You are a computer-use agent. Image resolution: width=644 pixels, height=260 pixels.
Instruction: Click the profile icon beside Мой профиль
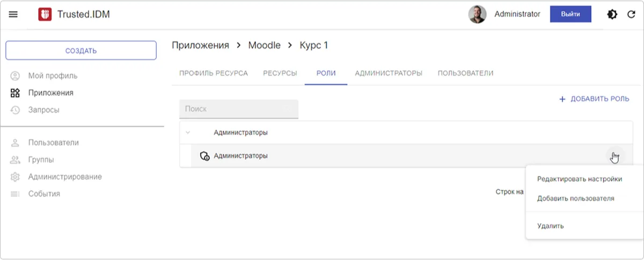(x=15, y=76)
